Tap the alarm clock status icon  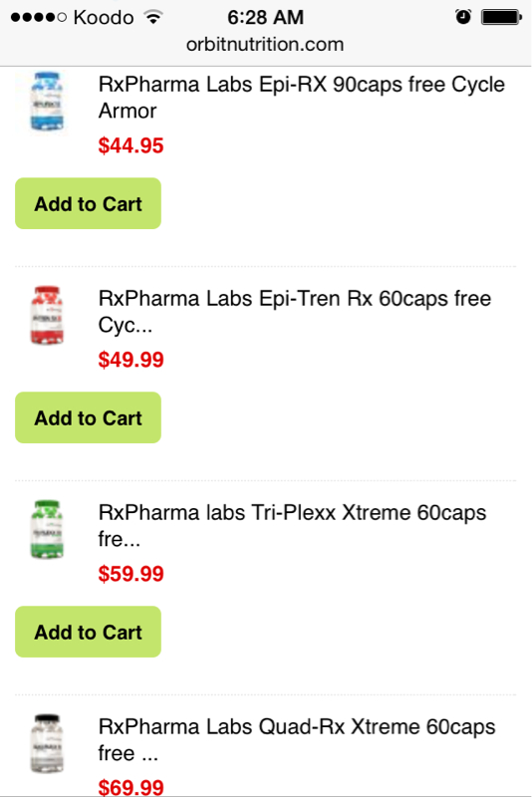point(463,17)
